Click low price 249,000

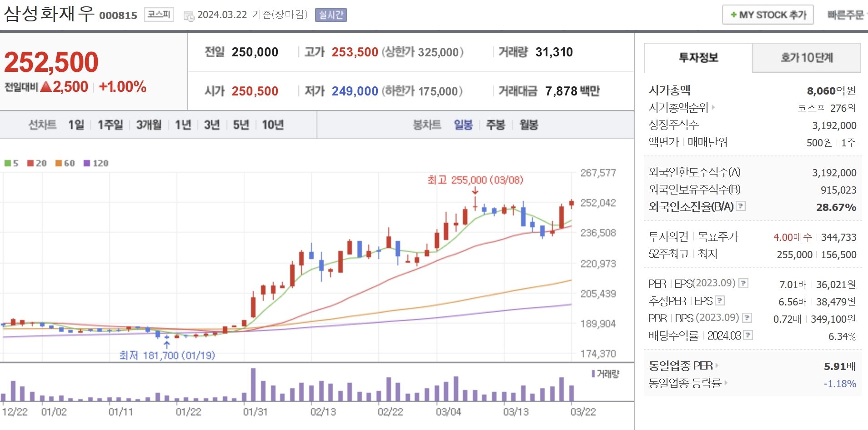(x=355, y=91)
